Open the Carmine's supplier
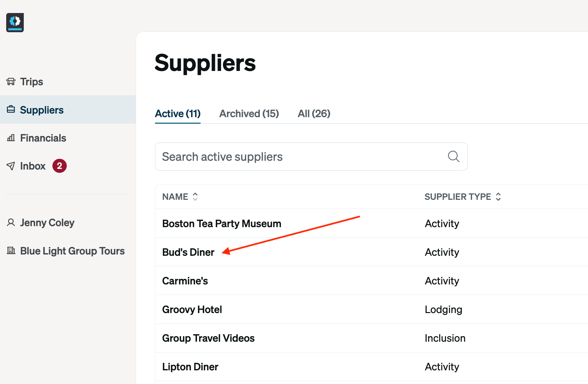The height and width of the screenshot is (384, 588). (185, 281)
